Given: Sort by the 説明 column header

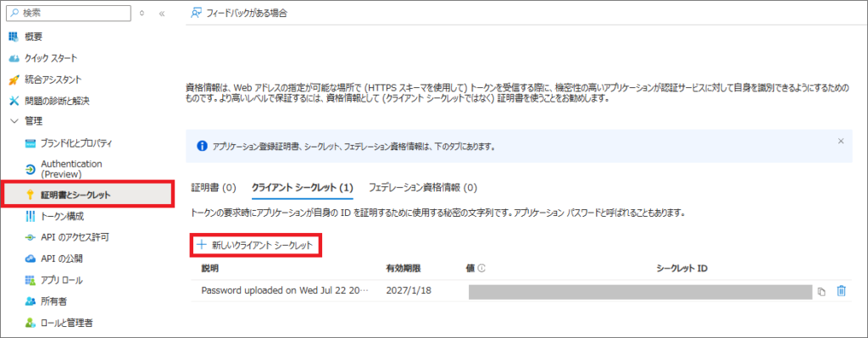Looking at the screenshot, I should pos(210,269).
